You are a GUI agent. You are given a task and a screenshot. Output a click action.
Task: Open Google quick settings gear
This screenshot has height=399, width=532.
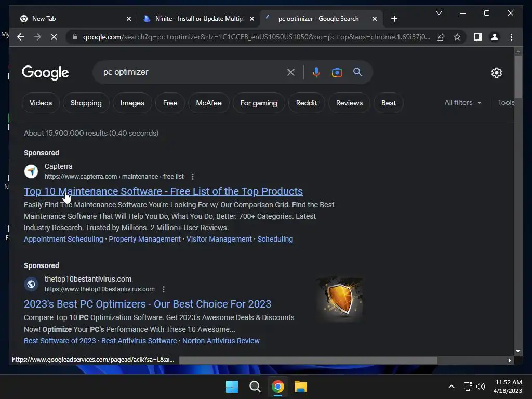(496, 73)
